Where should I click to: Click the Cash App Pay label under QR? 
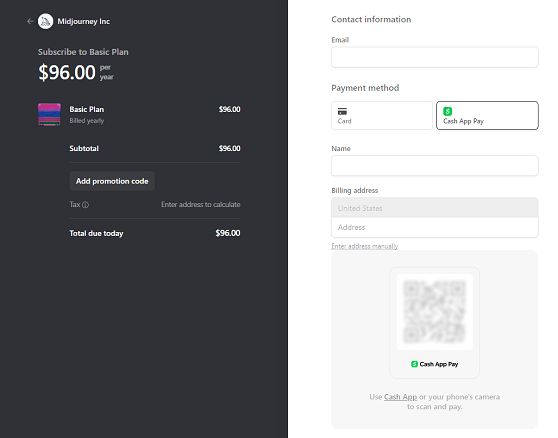435,364
